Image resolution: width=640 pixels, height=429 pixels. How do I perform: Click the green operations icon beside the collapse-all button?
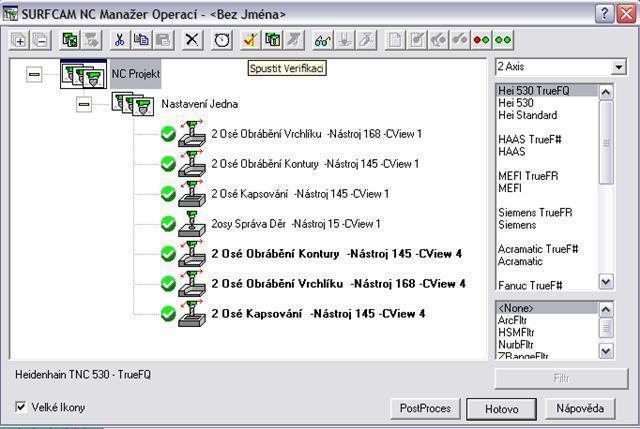point(70,40)
